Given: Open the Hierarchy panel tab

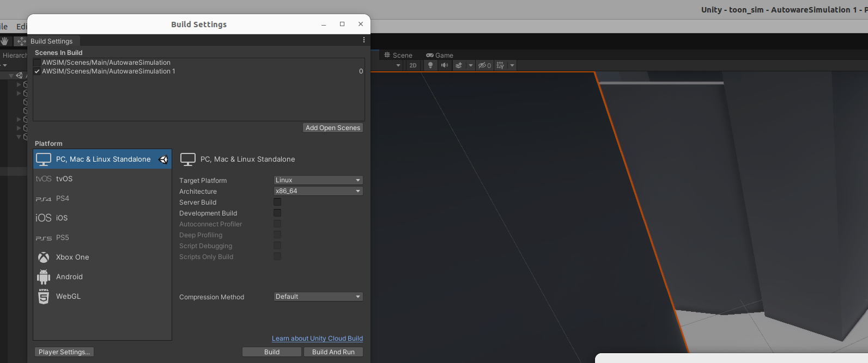Looking at the screenshot, I should (14, 55).
